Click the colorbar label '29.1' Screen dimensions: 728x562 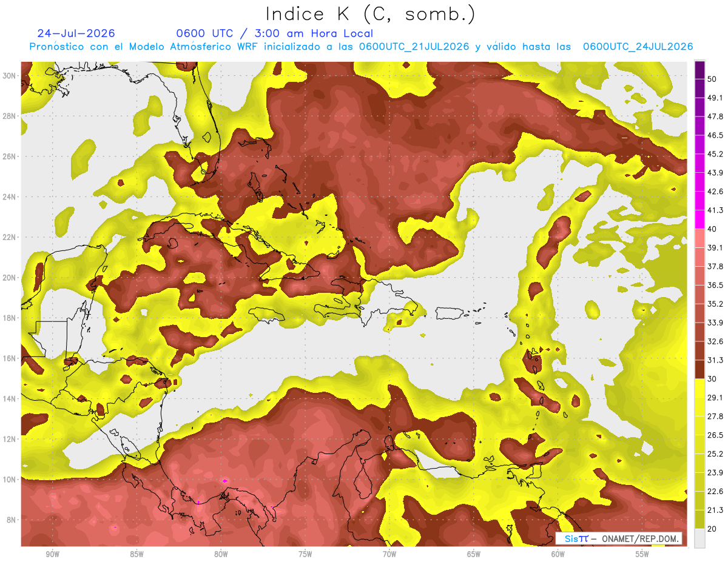tap(715, 397)
